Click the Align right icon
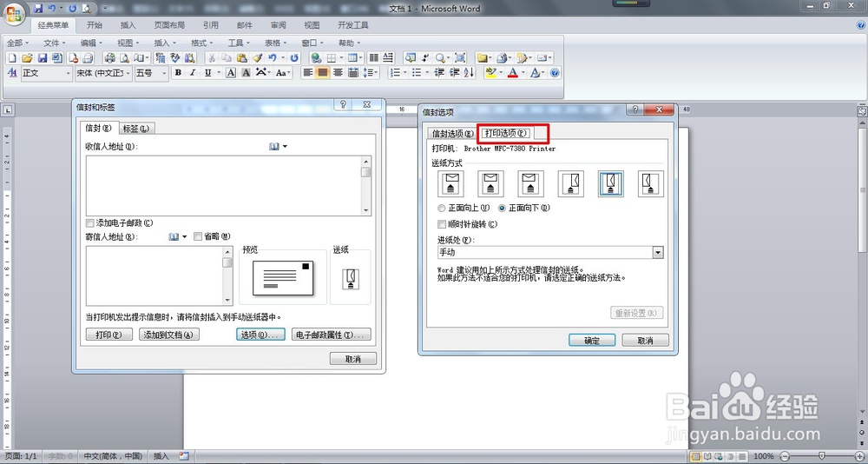The width and height of the screenshot is (868, 464). pos(338,73)
